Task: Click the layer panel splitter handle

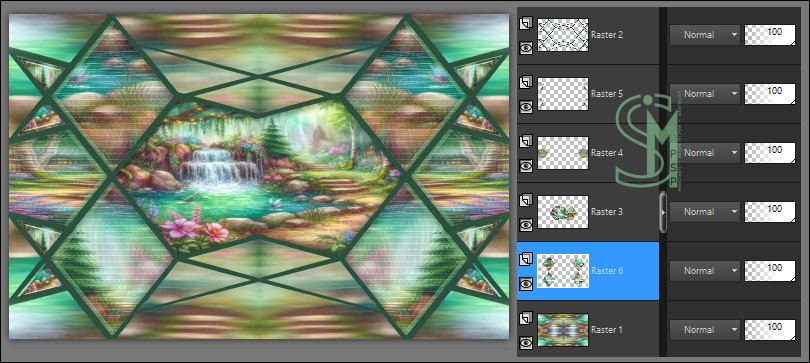Action: [x=663, y=212]
